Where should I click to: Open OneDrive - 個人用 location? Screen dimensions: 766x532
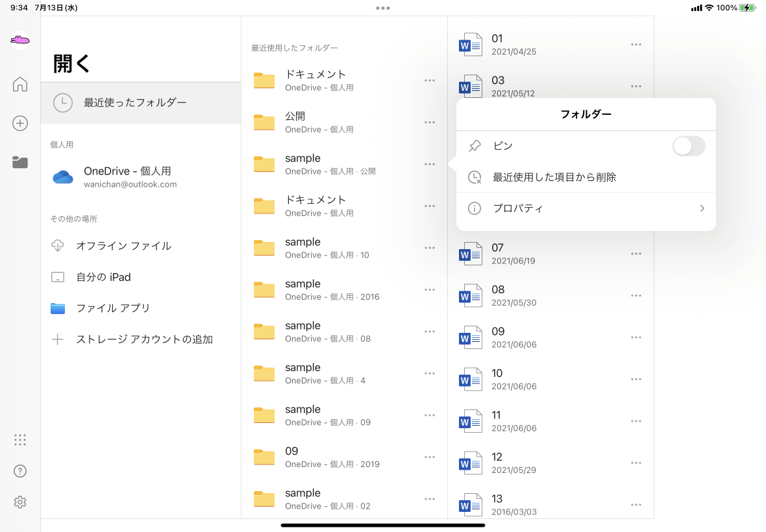point(127,176)
